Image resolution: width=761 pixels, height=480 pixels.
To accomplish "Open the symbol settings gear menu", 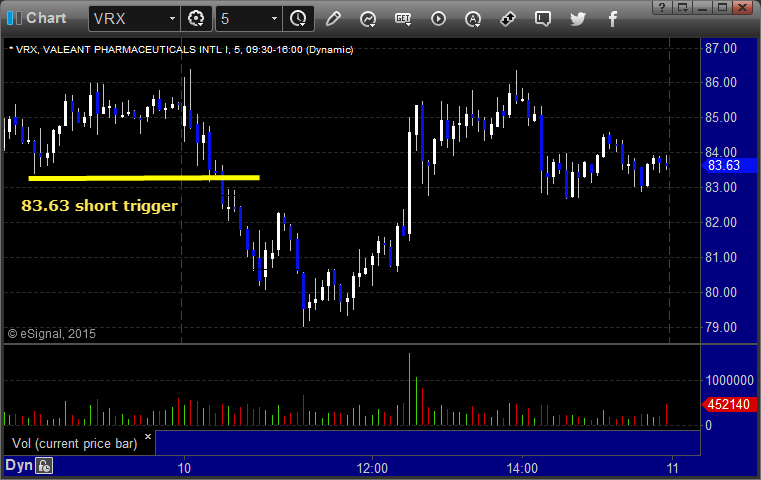I will (x=196, y=19).
